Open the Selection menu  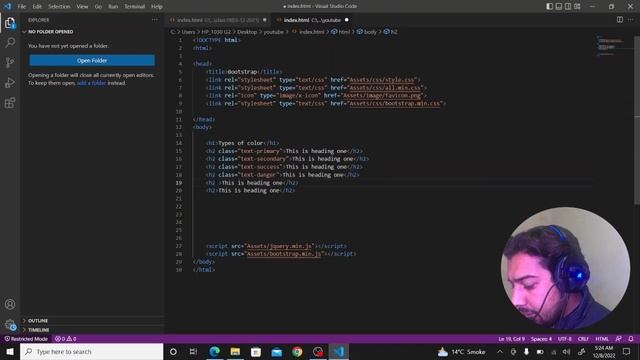coord(59,7)
